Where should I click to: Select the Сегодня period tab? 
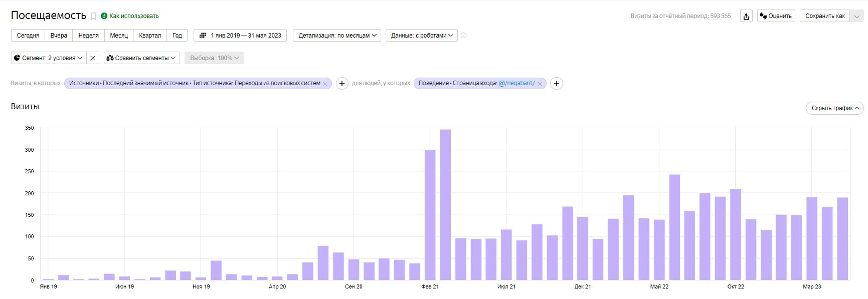tap(28, 36)
